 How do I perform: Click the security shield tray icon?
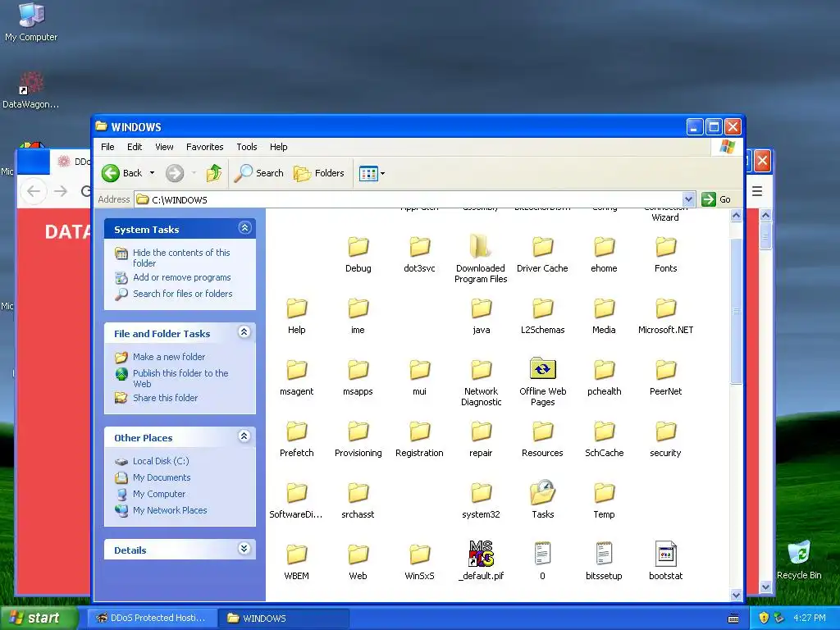[764, 618]
